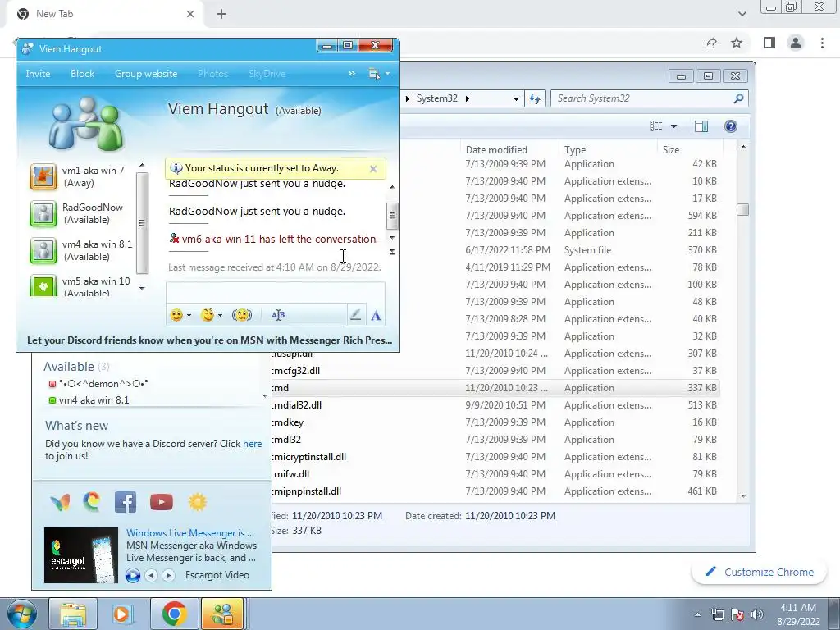Send a nudge with the shaking face icon
This screenshot has height=630, width=840.
242,315
